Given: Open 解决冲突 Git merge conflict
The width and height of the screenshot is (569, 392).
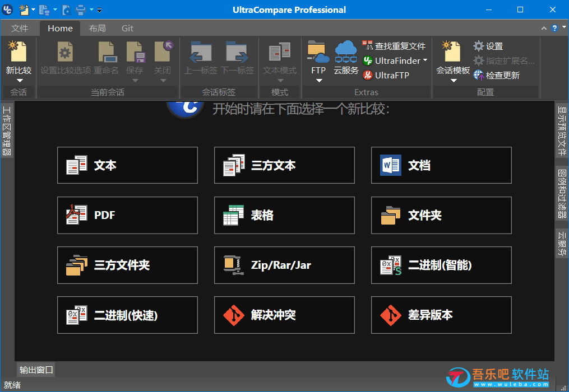Looking at the screenshot, I should pos(284,315).
